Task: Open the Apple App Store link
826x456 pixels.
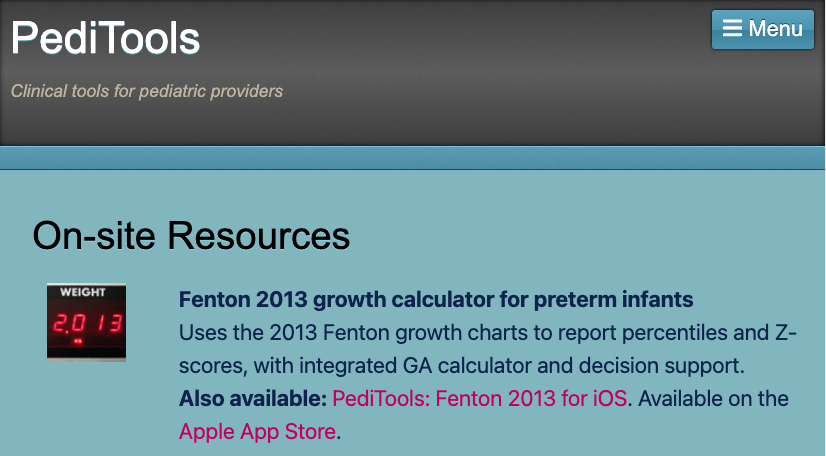Action: click(x=258, y=432)
